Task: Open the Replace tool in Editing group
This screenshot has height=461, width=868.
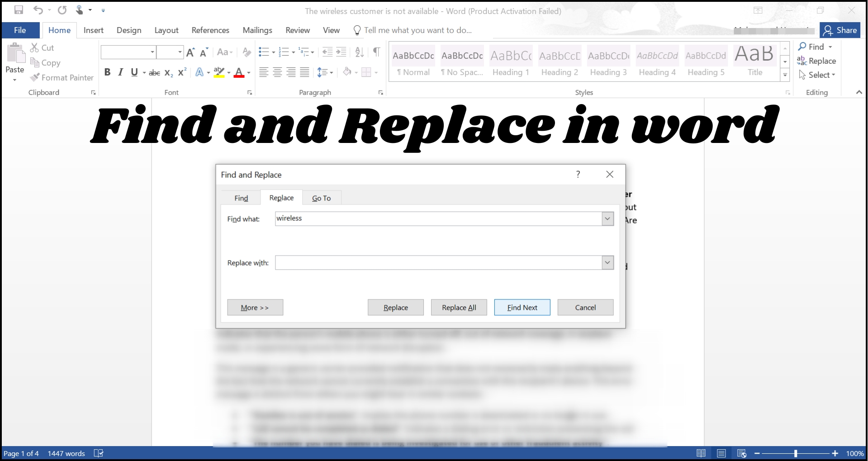Action: [817, 61]
